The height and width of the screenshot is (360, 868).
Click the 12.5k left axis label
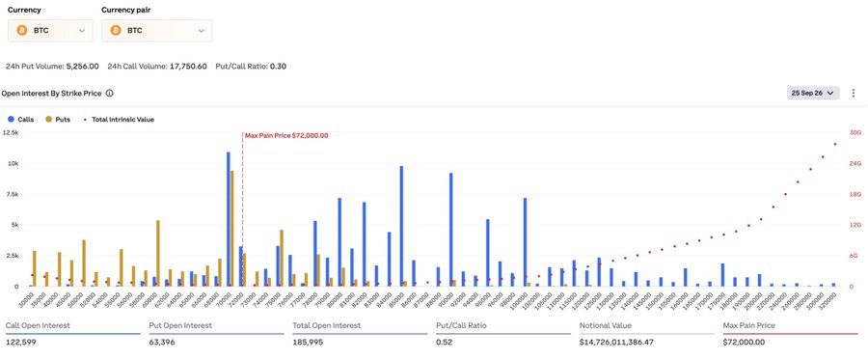tap(11, 133)
